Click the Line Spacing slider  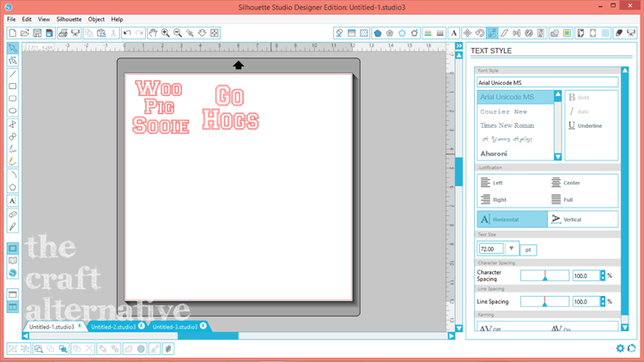click(x=544, y=302)
